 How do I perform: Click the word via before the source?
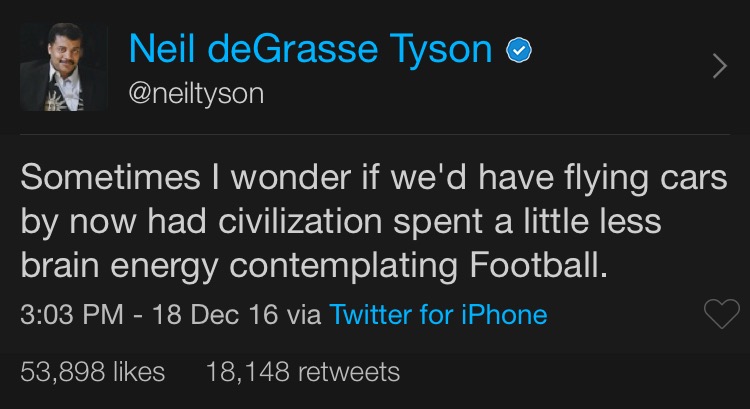[303, 316]
